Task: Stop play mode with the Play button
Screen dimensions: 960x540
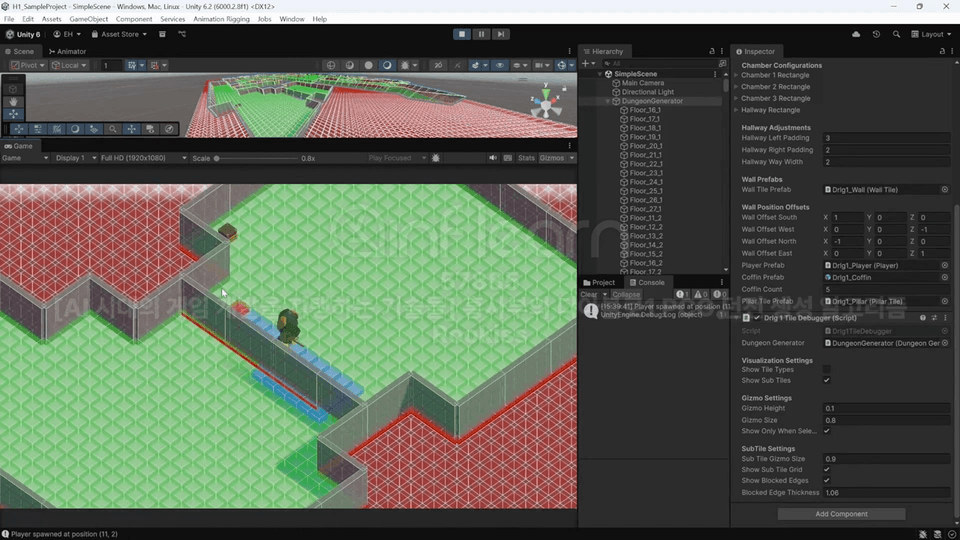Action: [462, 34]
